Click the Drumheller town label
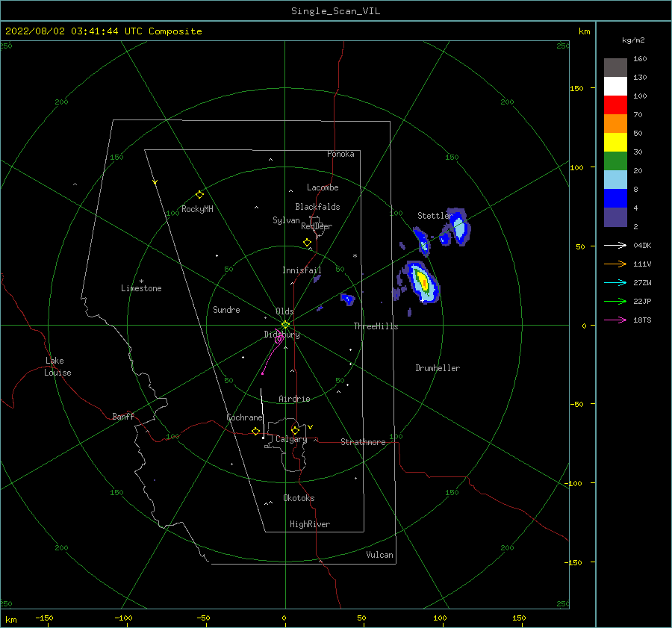The height and width of the screenshot is (628, 672). [438, 368]
